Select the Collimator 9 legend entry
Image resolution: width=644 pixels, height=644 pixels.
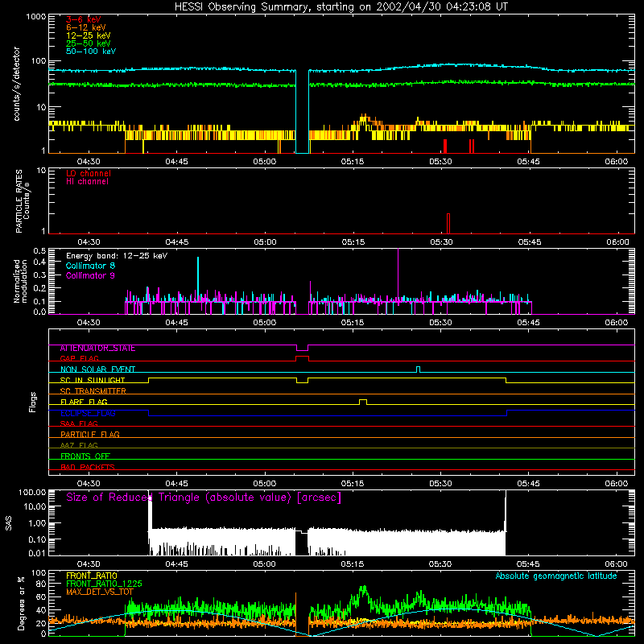click(x=90, y=275)
